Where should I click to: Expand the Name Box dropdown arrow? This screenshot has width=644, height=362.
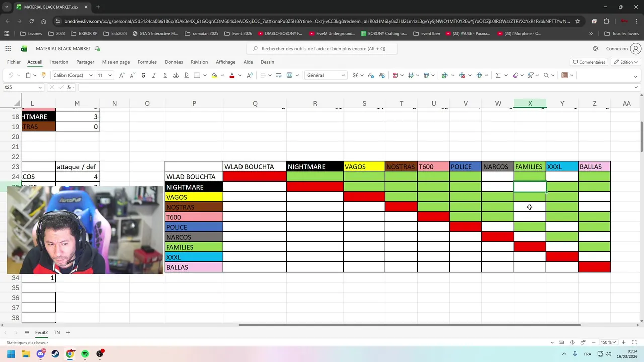pyautogui.click(x=40, y=87)
